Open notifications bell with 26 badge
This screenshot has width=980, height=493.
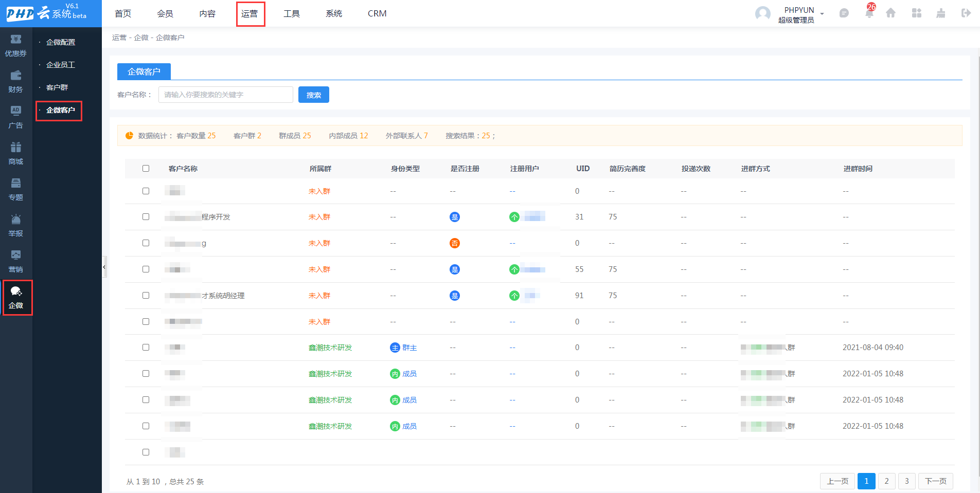pos(869,12)
